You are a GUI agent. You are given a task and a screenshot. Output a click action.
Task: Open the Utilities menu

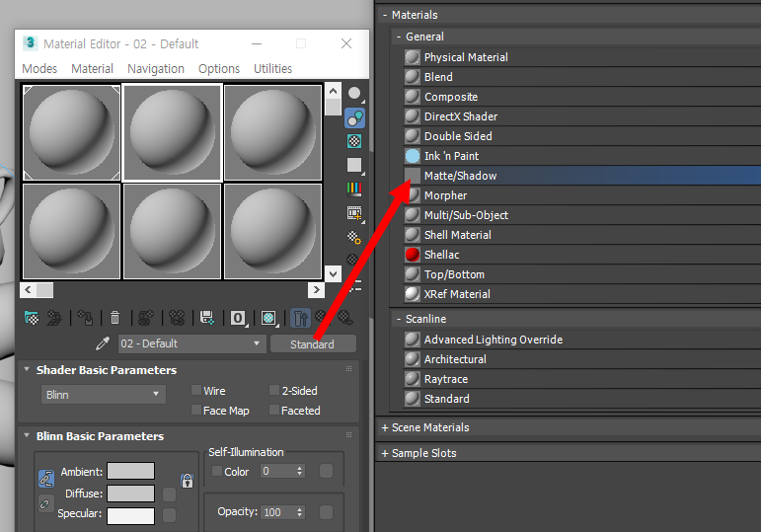pos(272,69)
